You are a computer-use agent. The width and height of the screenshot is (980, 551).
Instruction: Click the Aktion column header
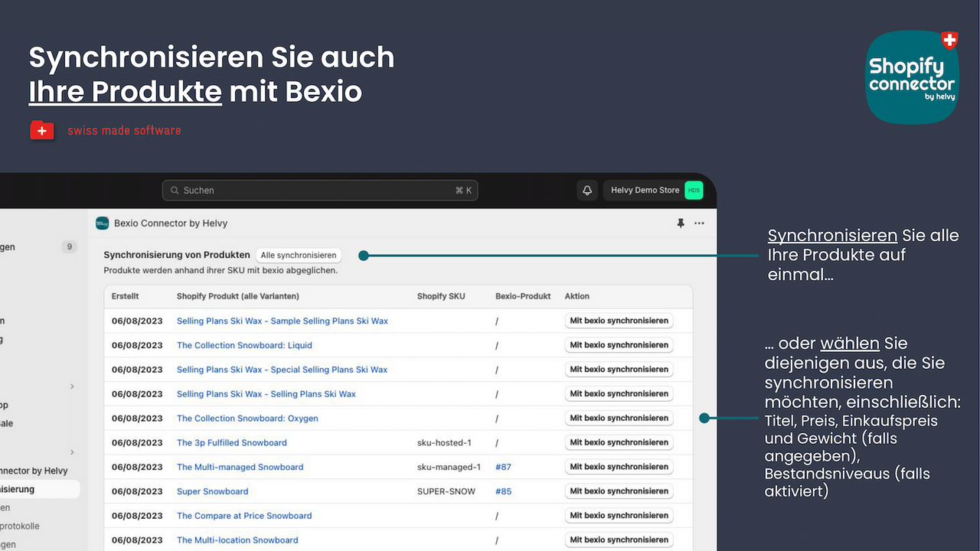577,296
